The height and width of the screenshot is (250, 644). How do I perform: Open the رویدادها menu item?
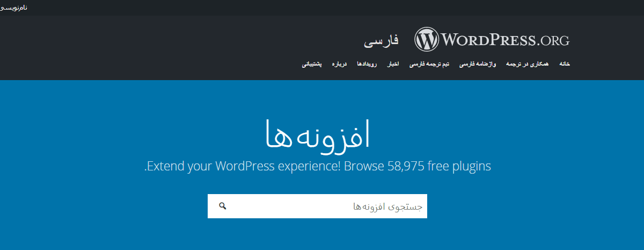click(x=367, y=64)
